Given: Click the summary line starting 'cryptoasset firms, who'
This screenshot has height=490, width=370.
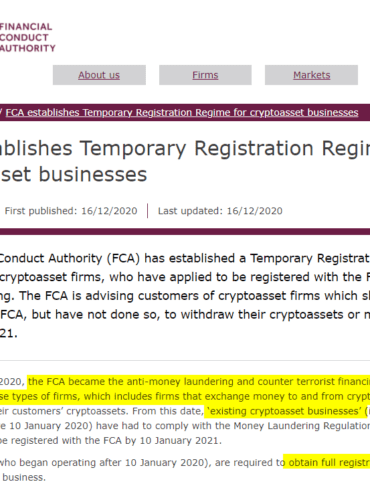Looking at the screenshot, I should [185, 277].
